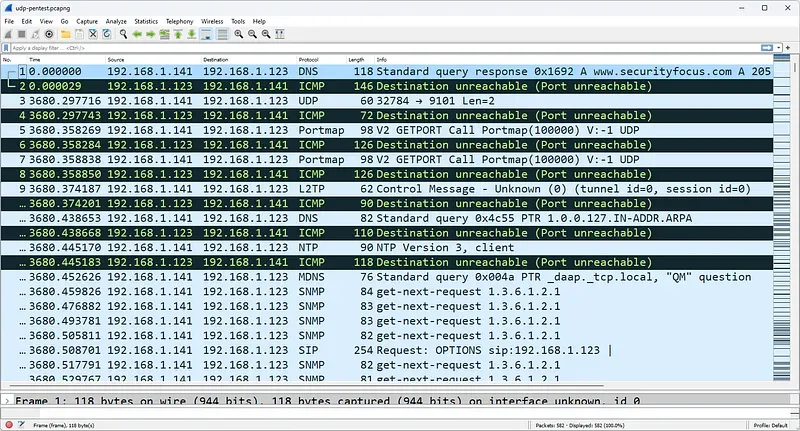Select packet 9 L2TP Control Message row
This screenshot has width=800, height=431.
tap(387, 189)
